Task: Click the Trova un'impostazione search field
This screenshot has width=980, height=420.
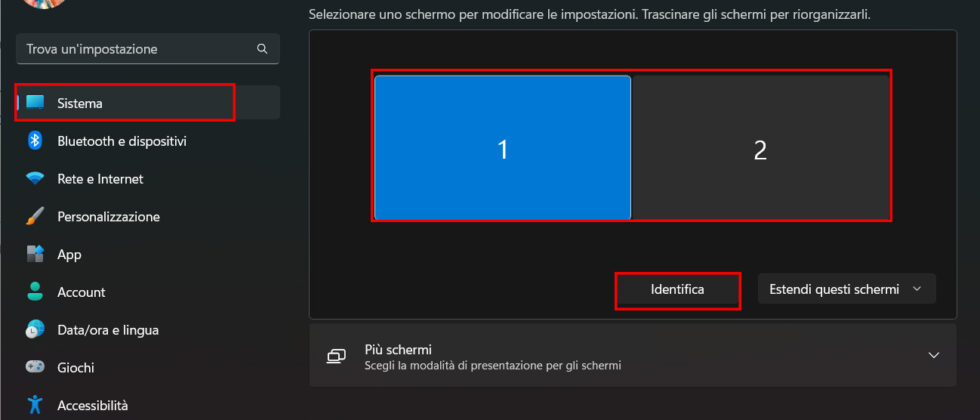Action: (148, 49)
